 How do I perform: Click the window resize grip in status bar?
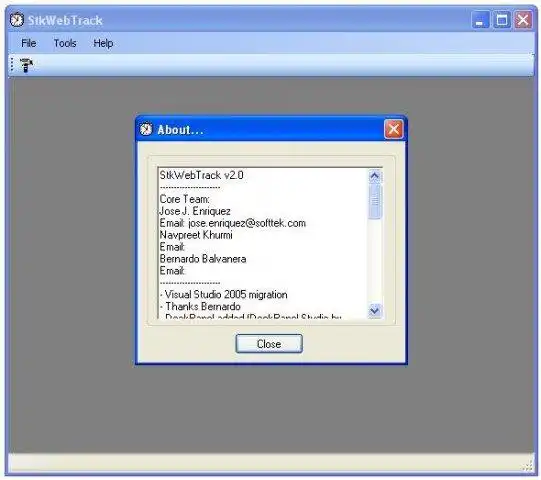click(528, 466)
